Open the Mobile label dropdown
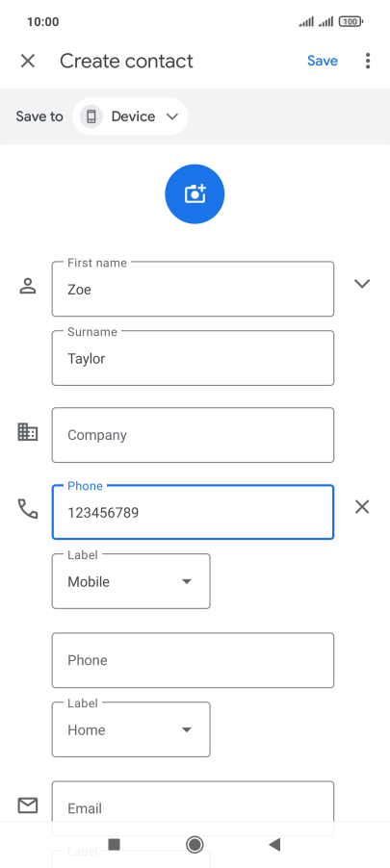Screen dimensions: 390x868 (131, 581)
